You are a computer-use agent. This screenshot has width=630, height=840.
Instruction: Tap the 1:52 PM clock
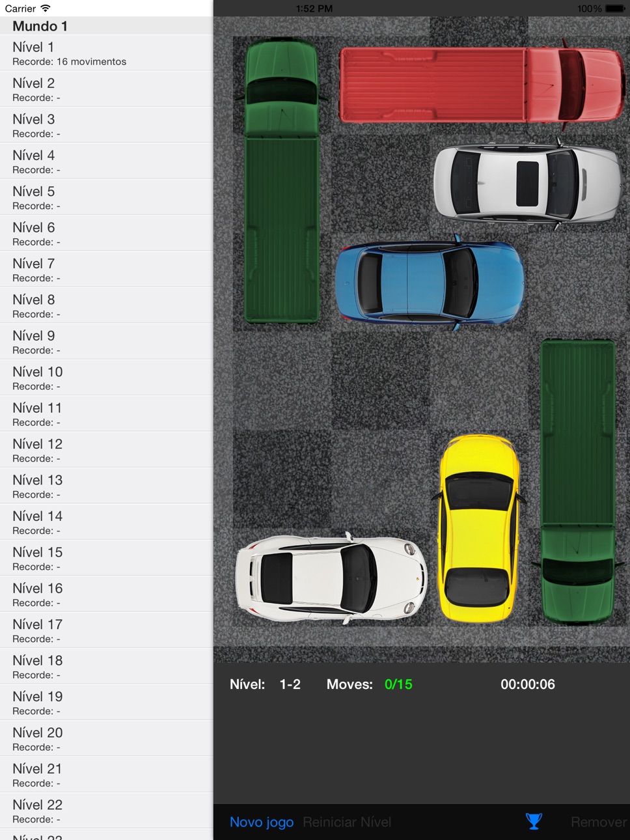314,8
